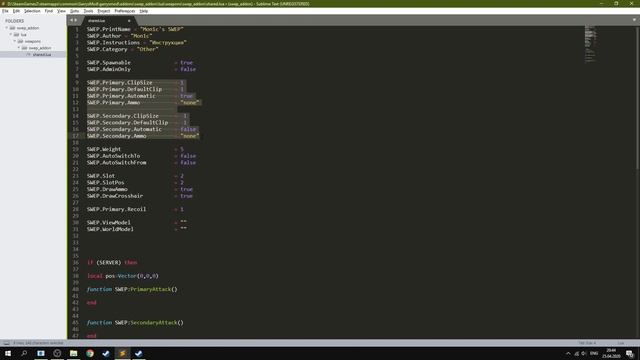Click line number 36 in gutter

tap(76, 262)
